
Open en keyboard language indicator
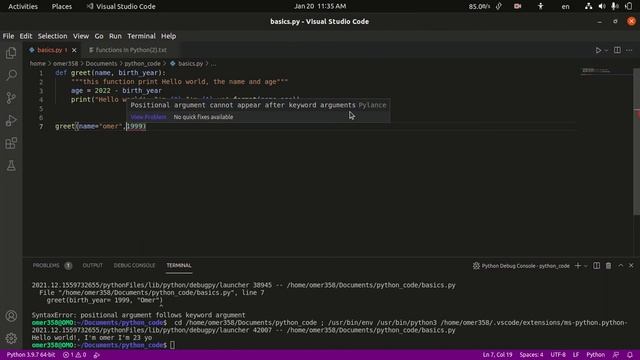[565, 6]
